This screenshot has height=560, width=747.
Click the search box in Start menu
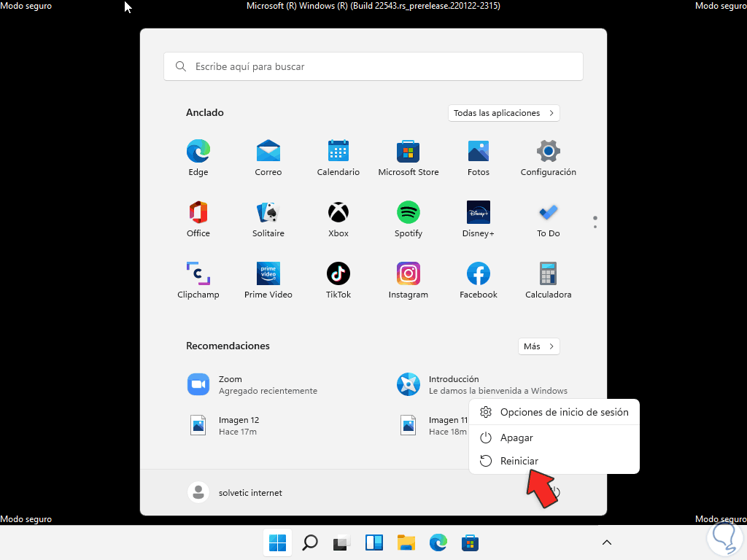tap(373, 66)
